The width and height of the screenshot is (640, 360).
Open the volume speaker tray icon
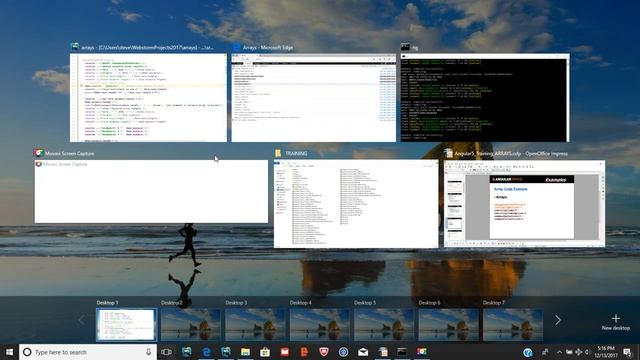click(x=587, y=352)
